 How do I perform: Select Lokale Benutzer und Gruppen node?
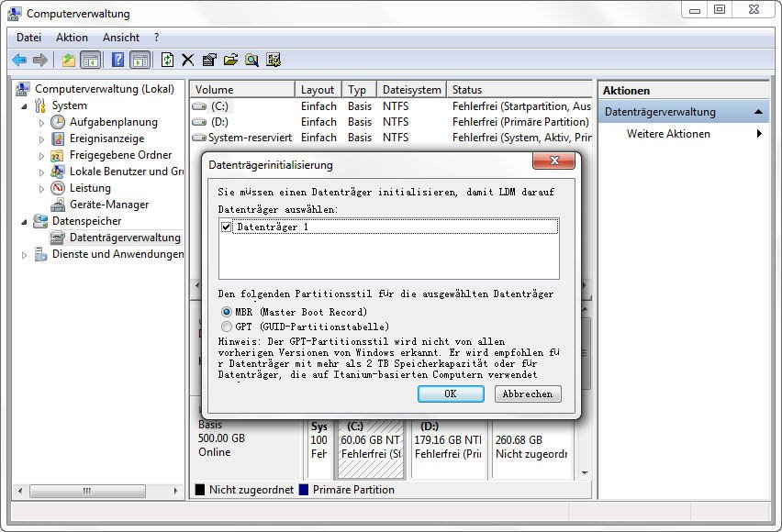(x=126, y=171)
